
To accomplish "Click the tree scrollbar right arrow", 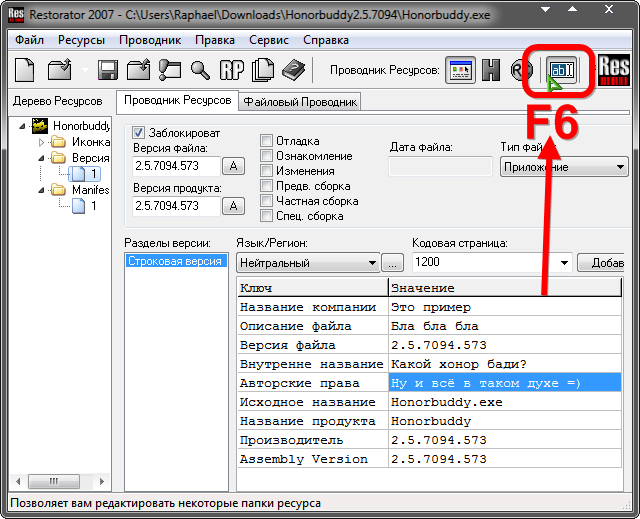I will [102, 481].
